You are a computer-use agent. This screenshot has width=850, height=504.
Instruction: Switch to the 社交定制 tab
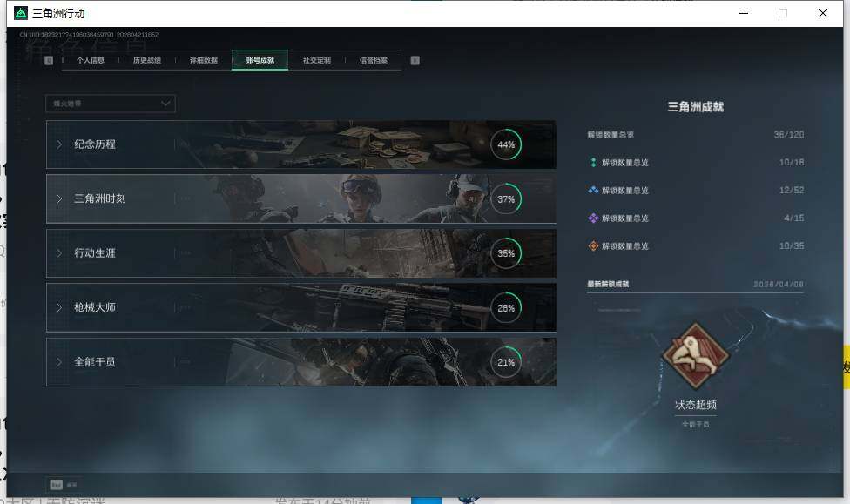tap(317, 60)
